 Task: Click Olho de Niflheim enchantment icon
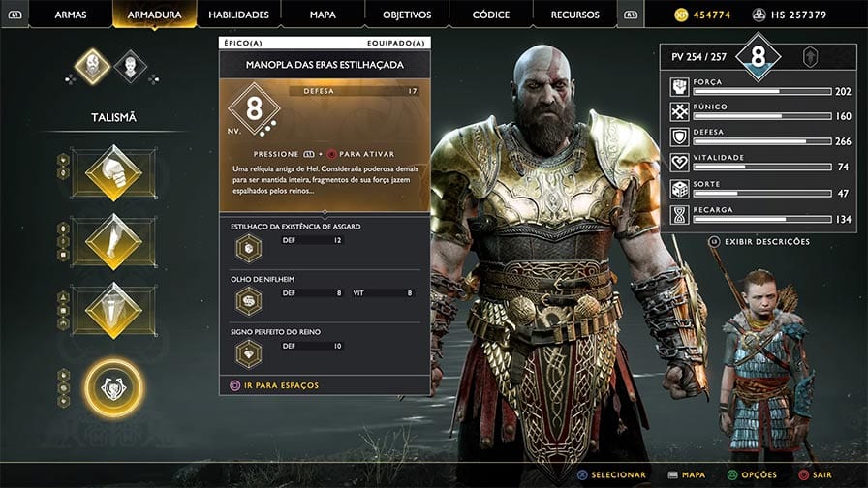[x=249, y=301]
